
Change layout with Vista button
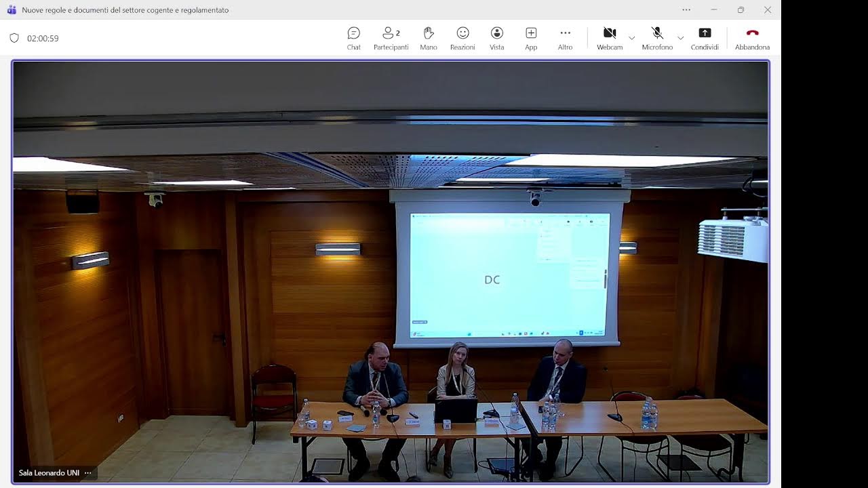click(497, 39)
